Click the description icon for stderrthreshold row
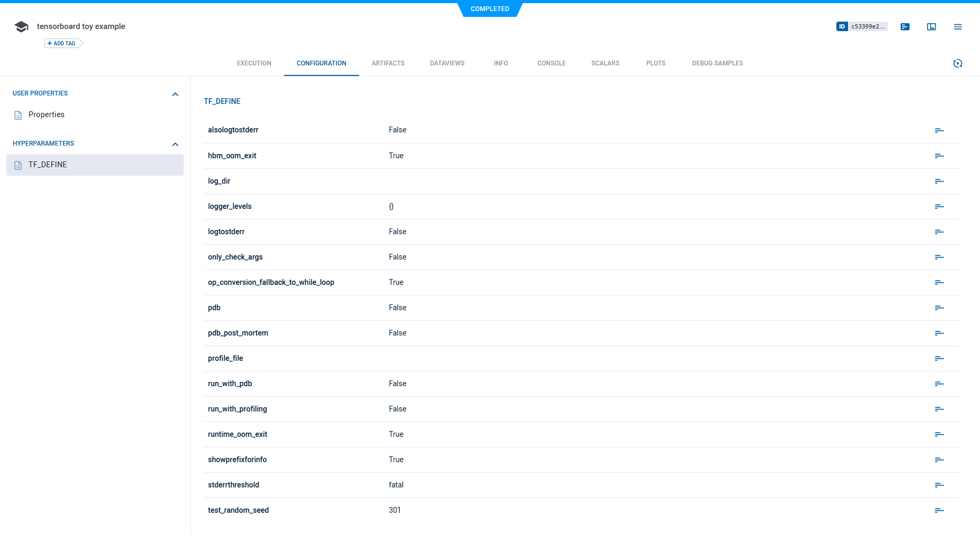 939,485
